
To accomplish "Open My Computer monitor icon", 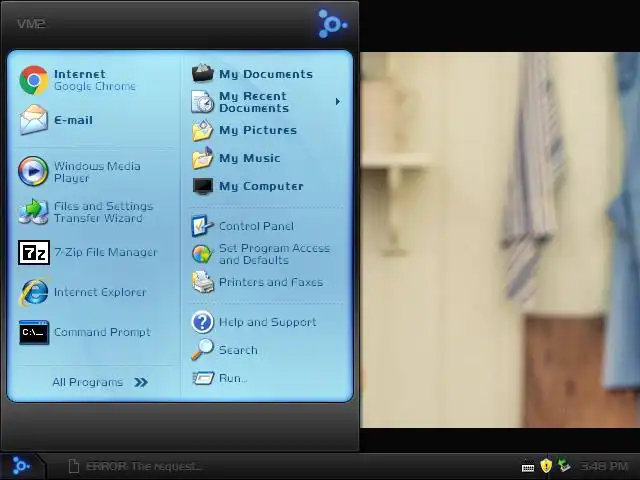I will 202,186.
